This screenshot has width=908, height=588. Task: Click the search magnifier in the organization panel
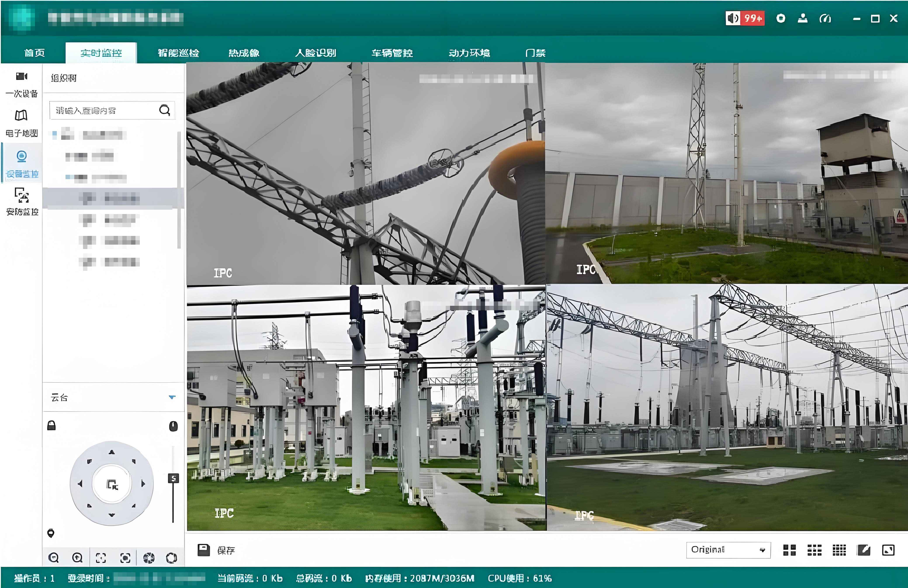click(x=165, y=111)
